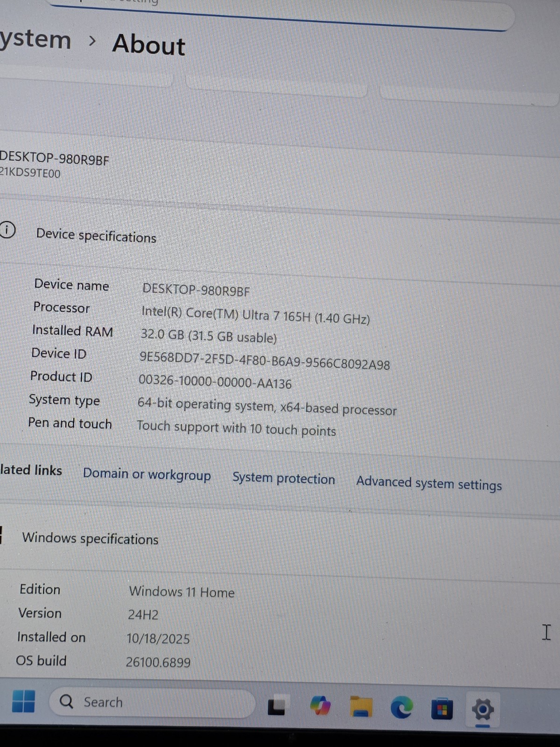Click the model number 21KDS9TE00 text
Screen dimensions: 560x747
30,173
